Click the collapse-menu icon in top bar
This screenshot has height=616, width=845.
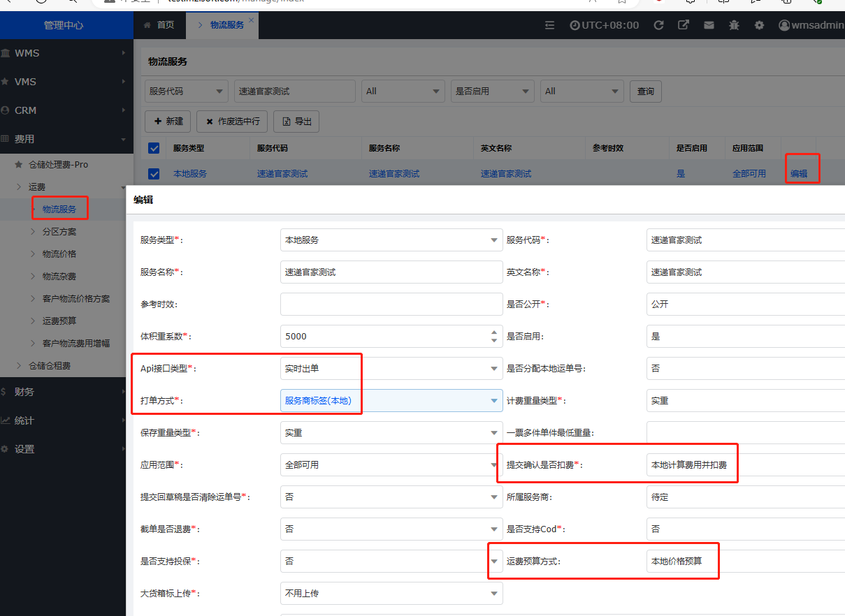coord(550,25)
